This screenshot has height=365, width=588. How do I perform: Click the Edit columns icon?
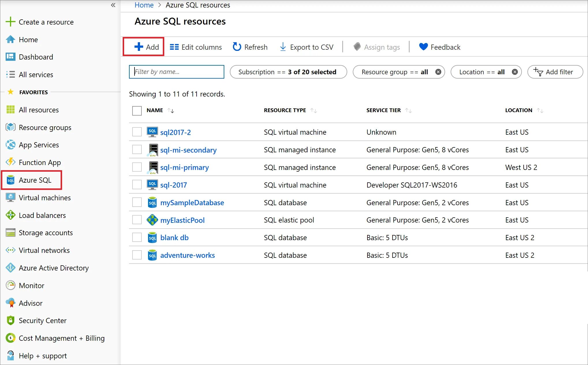pos(174,47)
